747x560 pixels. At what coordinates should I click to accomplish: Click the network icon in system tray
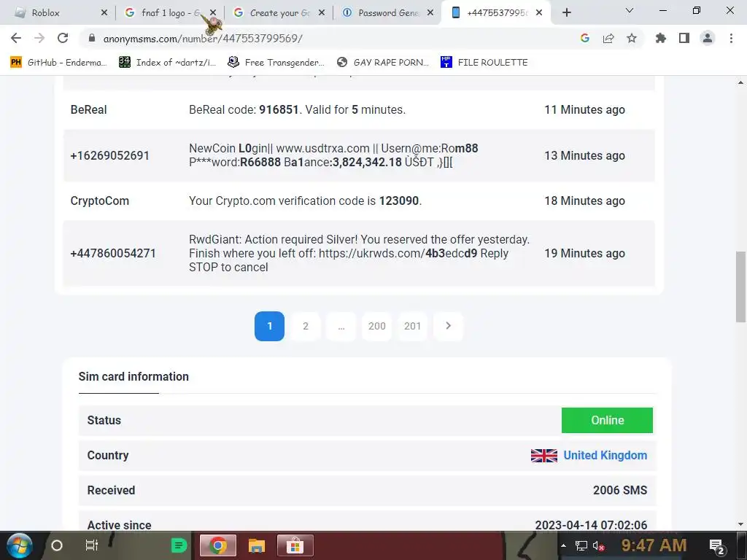click(x=581, y=545)
